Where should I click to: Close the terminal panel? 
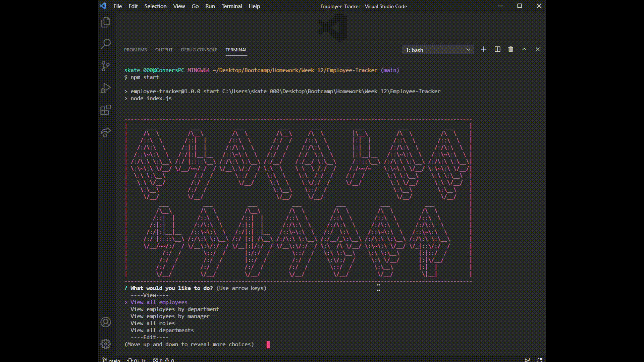[x=538, y=50]
